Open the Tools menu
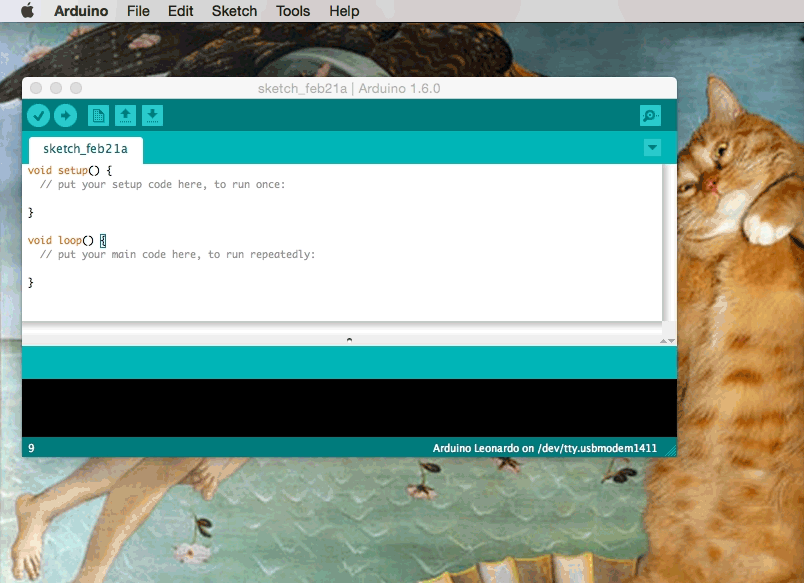 click(x=293, y=11)
